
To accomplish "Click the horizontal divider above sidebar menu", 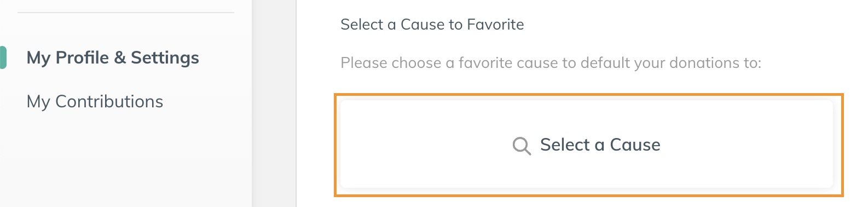I will pos(126,12).
